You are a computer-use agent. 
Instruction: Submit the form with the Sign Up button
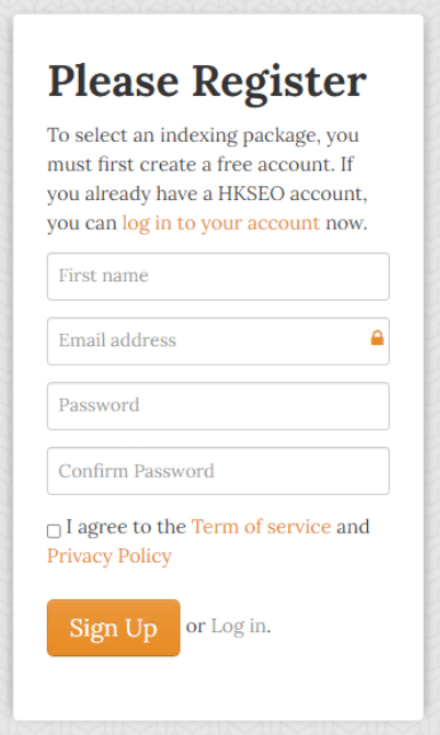pyautogui.click(x=113, y=627)
